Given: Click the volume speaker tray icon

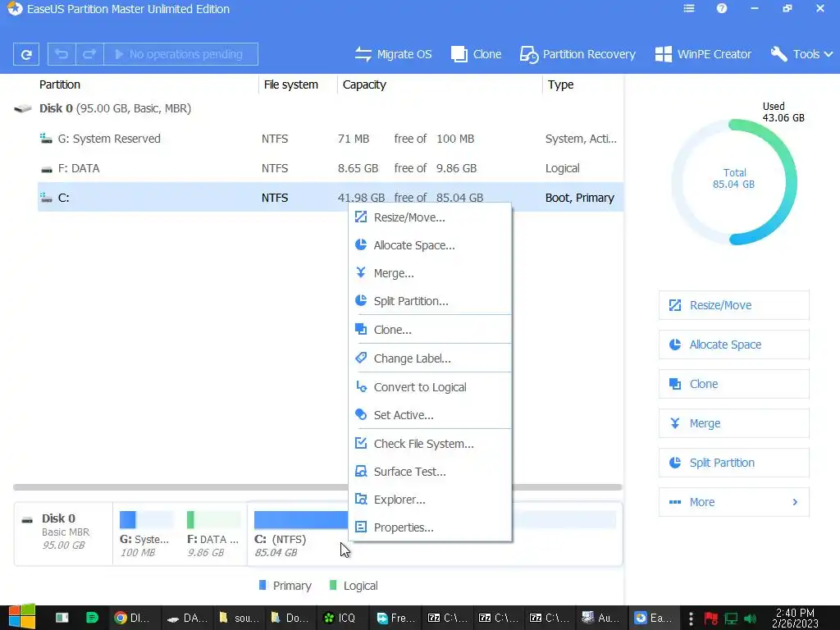Looking at the screenshot, I should click(750, 619).
